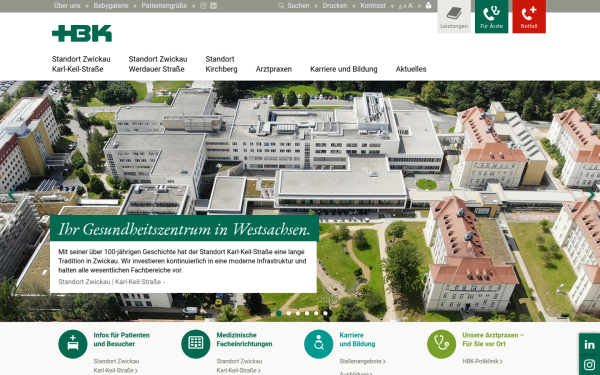Open Karl-Keil-Straße link under Medizinische Facheinrichtungen

point(238,370)
